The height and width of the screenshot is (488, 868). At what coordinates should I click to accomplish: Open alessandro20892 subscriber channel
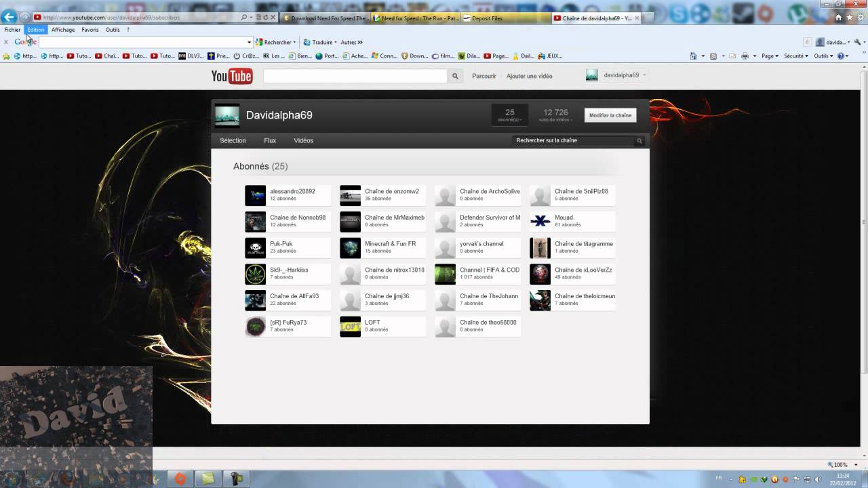click(292, 191)
